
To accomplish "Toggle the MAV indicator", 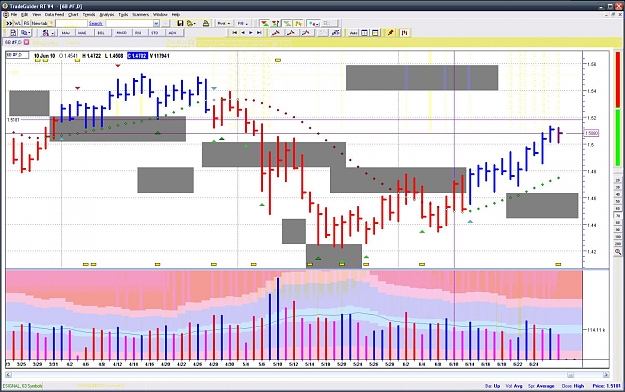I will pyautogui.click(x=66, y=33).
